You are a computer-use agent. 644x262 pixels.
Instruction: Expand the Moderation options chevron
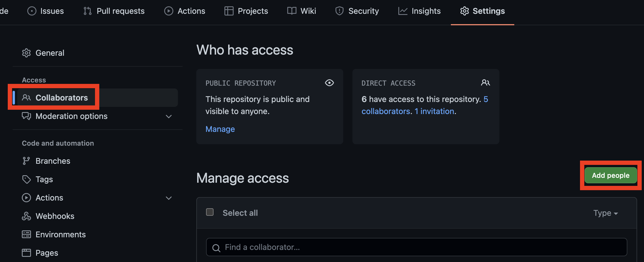click(x=169, y=116)
